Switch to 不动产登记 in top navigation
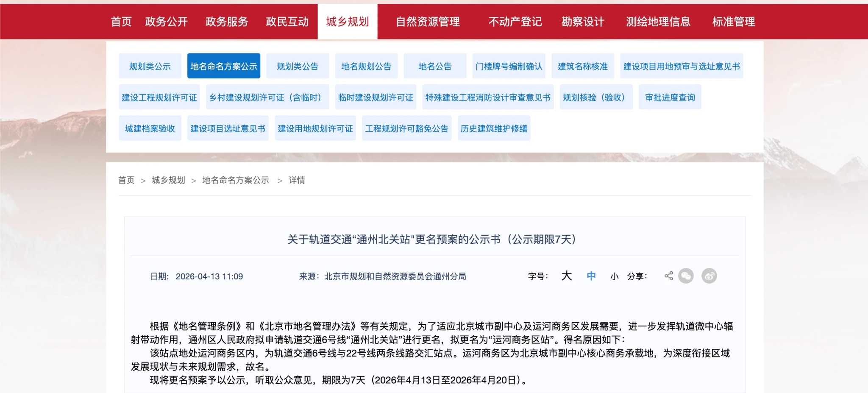This screenshot has width=868, height=393. coord(515,22)
